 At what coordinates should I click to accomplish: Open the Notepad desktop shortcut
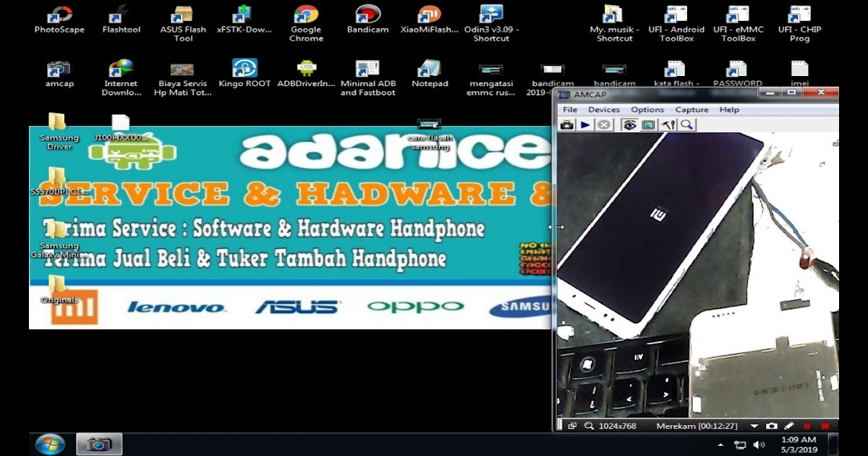click(430, 73)
